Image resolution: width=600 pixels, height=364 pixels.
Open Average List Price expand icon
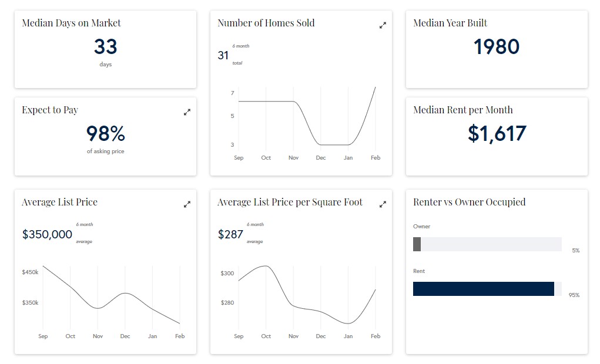coord(187,204)
